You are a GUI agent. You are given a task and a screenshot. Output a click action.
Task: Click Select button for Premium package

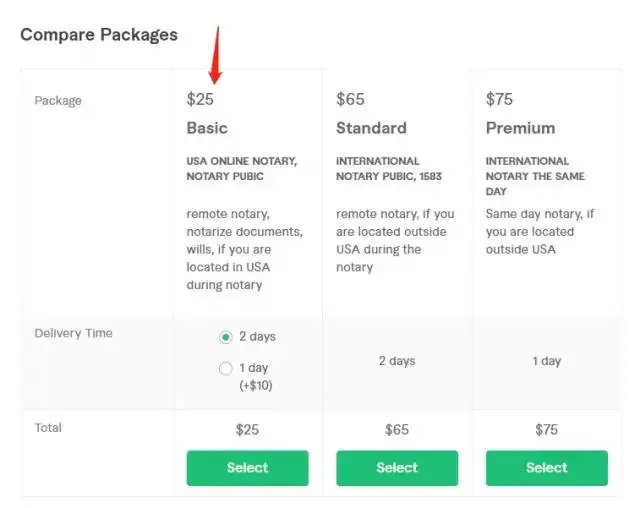[547, 468]
